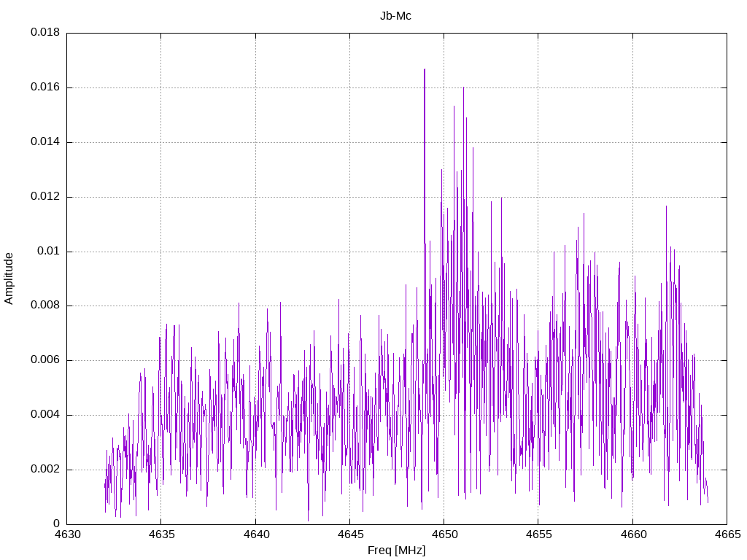
Task: Click the y-axis tick label 0.014
Action: coord(45,141)
